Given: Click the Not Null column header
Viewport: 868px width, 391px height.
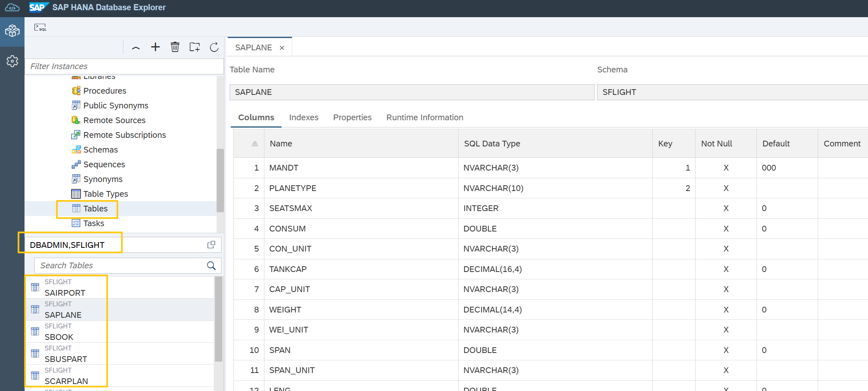Looking at the screenshot, I should point(726,144).
